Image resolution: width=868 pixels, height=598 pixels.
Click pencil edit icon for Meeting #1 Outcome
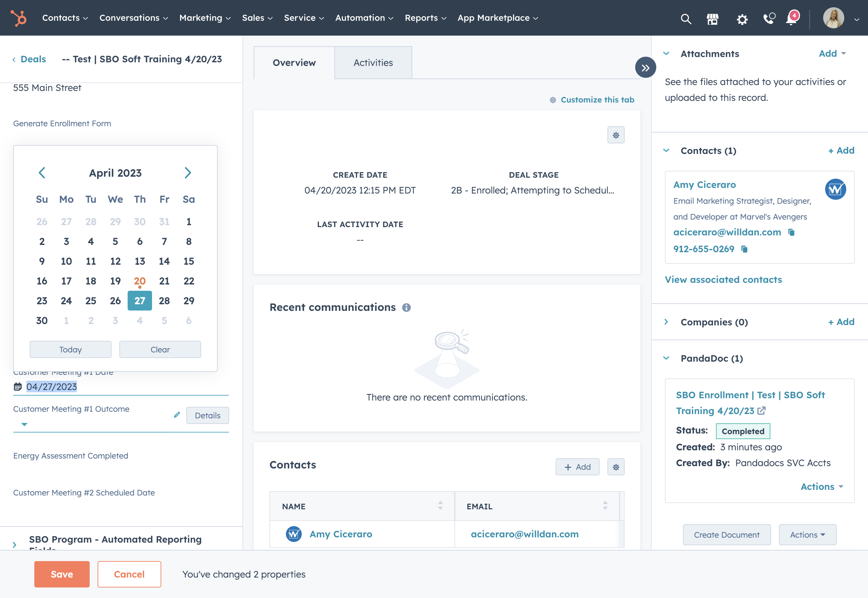(x=177, y=415)
